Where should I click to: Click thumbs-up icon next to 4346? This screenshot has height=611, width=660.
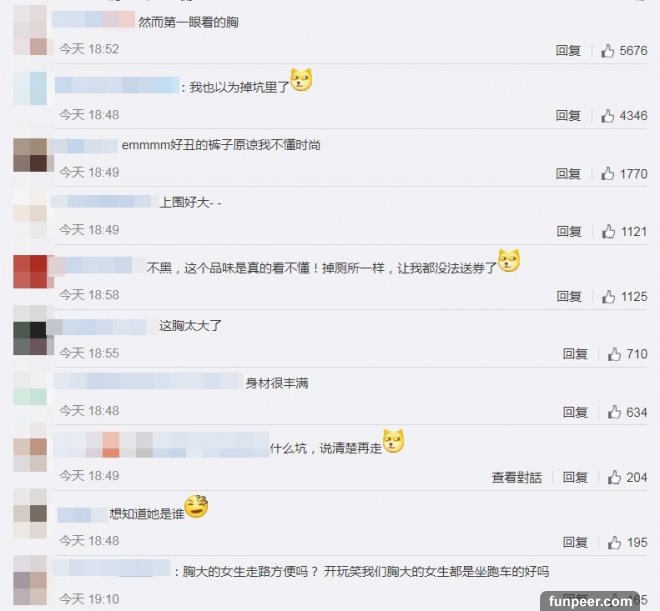click(607, 115)
